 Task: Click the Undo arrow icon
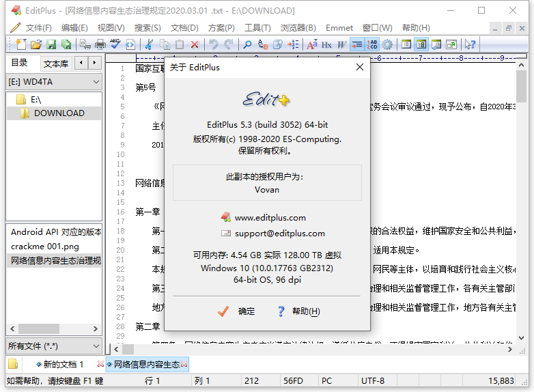point(214,44)
